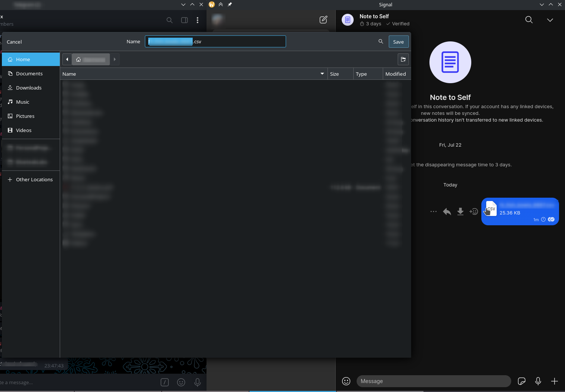Download the CSV file attachment
This screenshot has width=565, height=392.
pos(460,211)
